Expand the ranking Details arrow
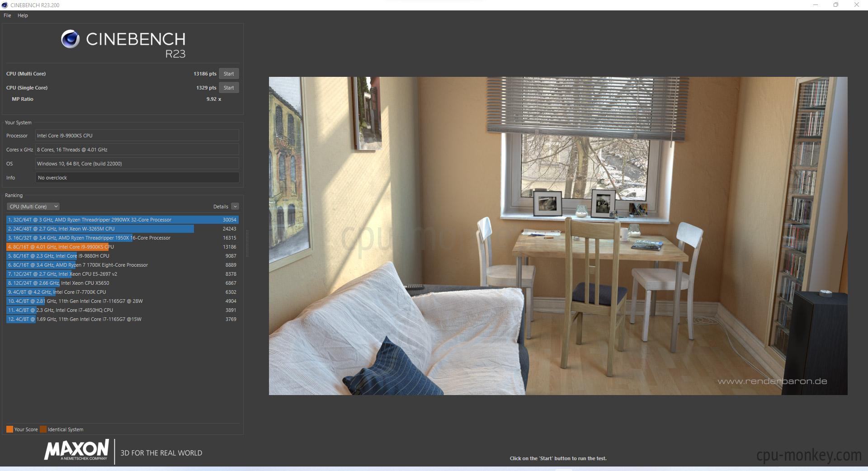The width and height of the screenshot is (868, 471). point(235,207)
